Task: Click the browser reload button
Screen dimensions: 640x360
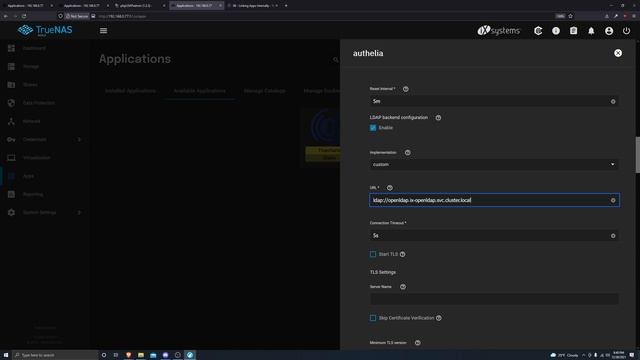Action: [24, 16]
